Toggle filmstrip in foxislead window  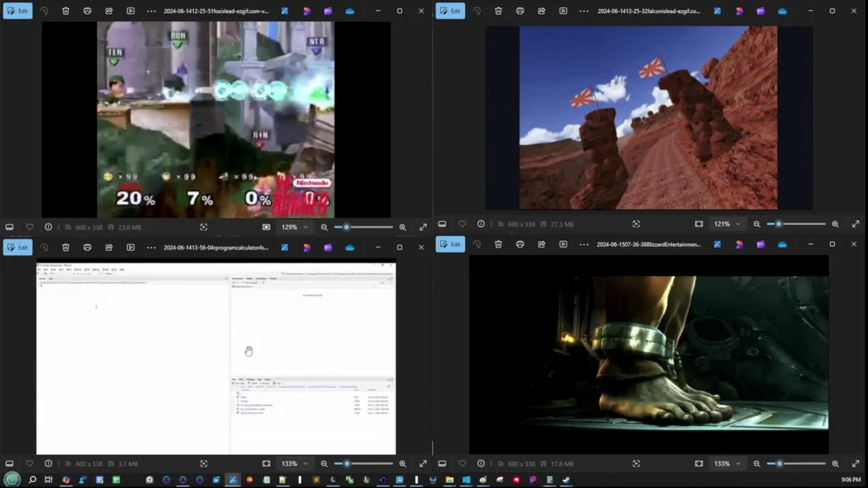9,227
